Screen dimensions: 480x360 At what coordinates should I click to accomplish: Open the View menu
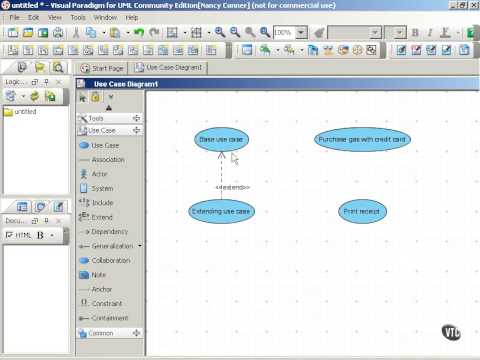[55, 17]
